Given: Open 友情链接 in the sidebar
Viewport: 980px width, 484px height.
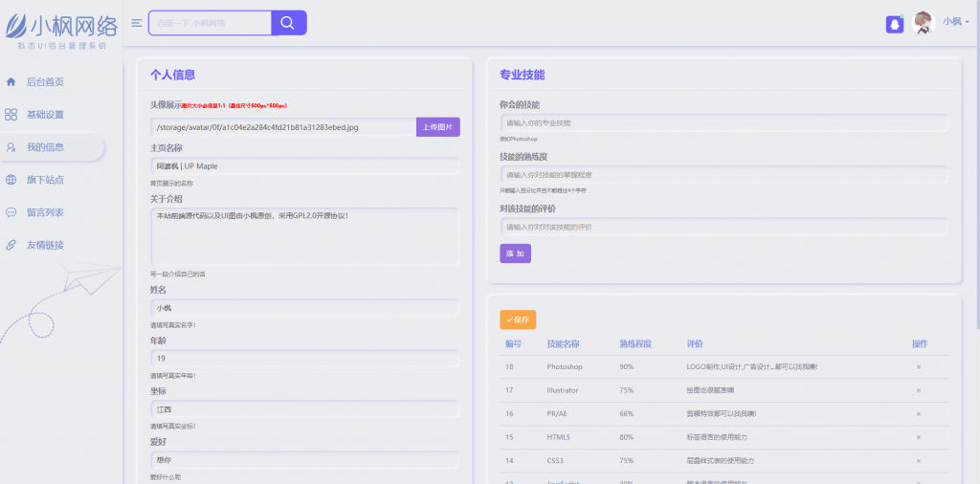Looking at the screenshot, I should pos(45,245).
